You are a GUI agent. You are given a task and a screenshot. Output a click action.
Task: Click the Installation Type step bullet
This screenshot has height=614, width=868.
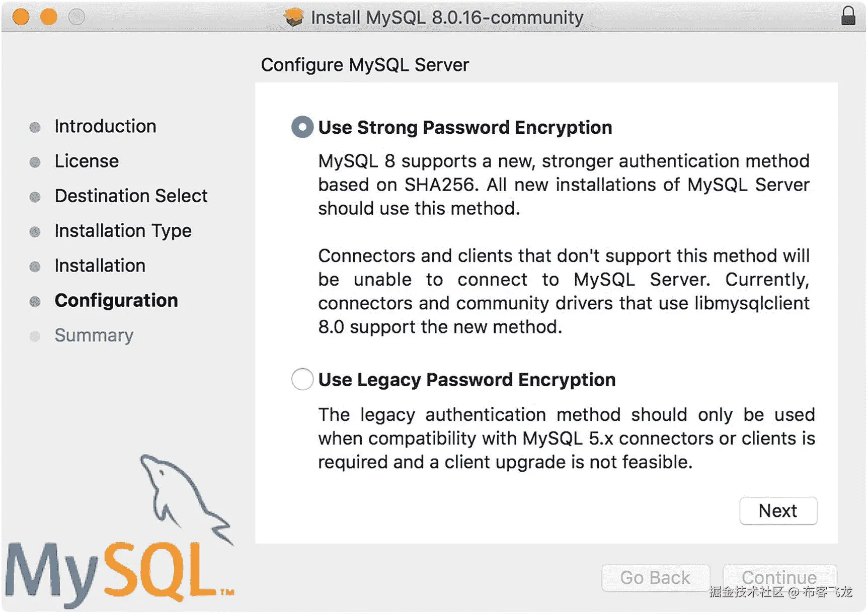(35, 232)
